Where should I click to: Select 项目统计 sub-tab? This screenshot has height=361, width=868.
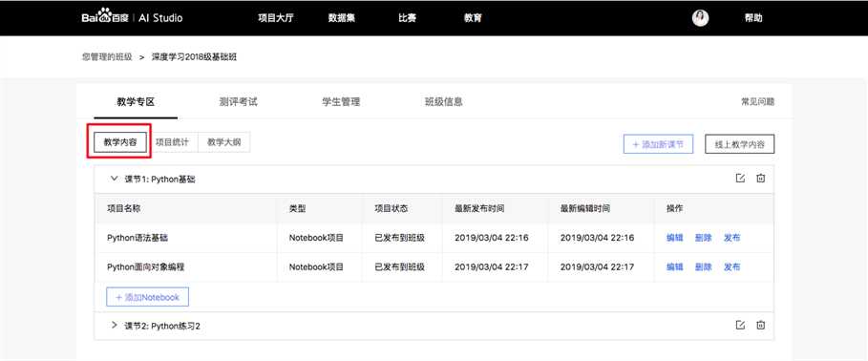coord(172,142)
